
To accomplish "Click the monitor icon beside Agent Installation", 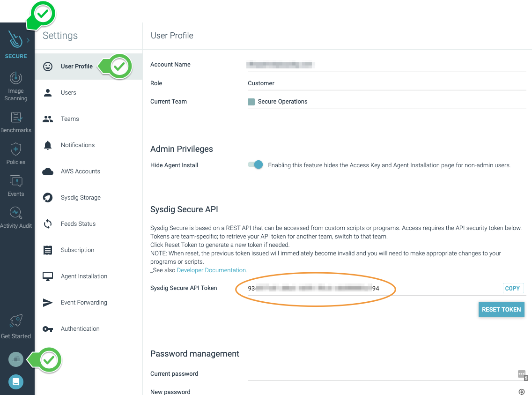I will (48, 276).
